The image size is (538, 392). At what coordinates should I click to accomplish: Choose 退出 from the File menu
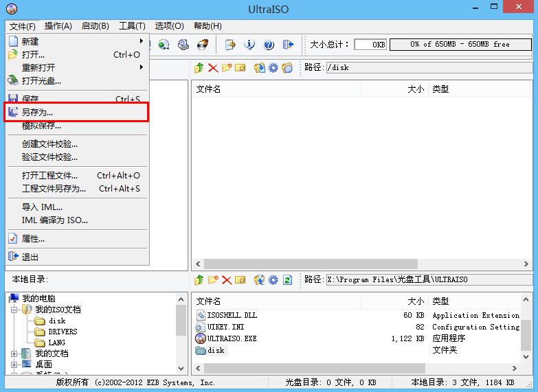(77, 257)
